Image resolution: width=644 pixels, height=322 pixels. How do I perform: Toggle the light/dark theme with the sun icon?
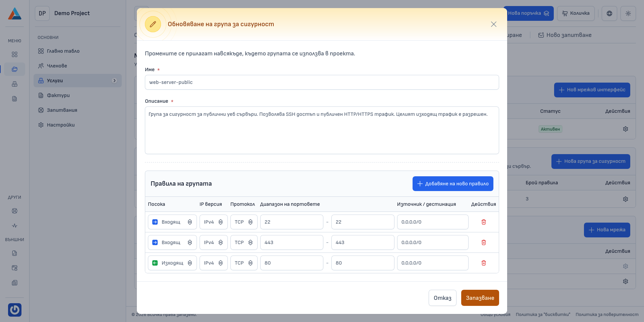click(628, 13)
